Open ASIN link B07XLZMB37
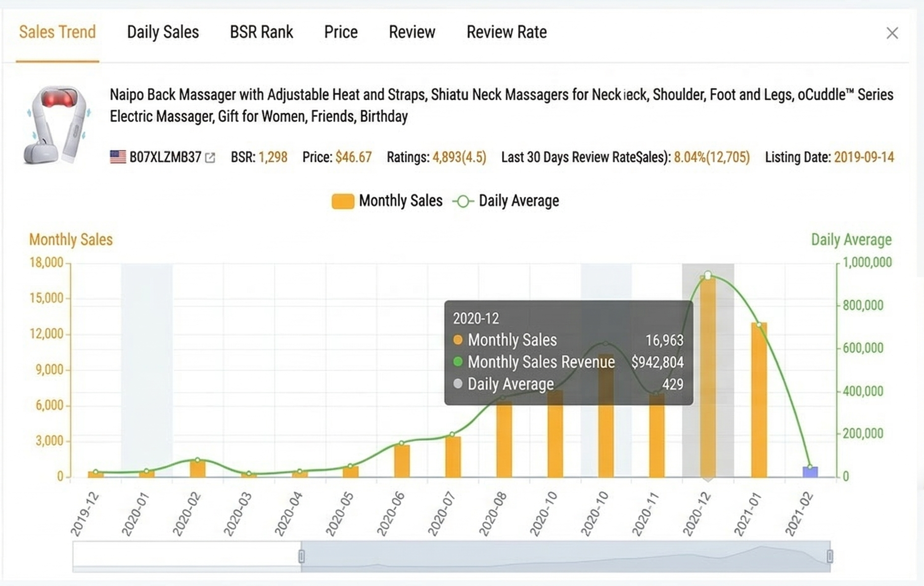The image size is (924, 586). (x=167, y=157)
